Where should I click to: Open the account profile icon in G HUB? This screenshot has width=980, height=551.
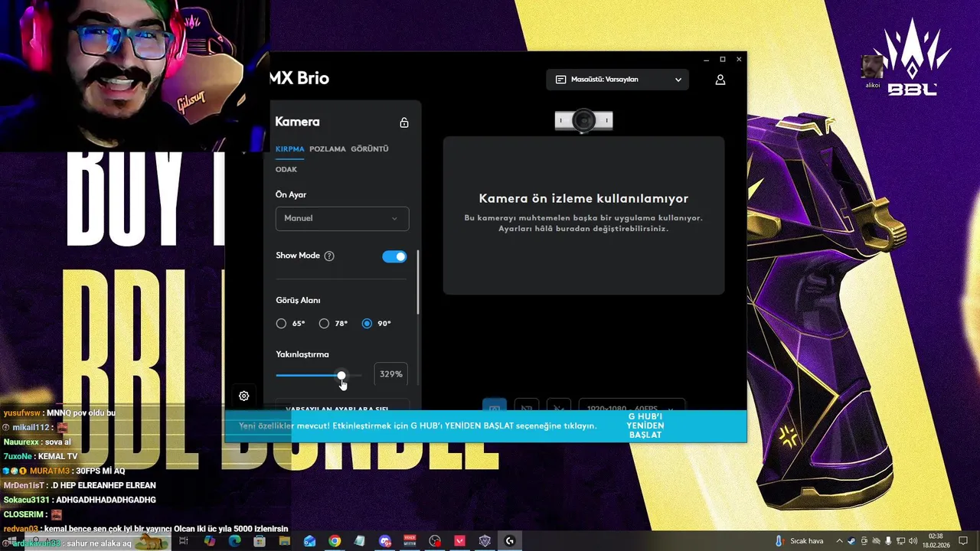tap(720, 80)
